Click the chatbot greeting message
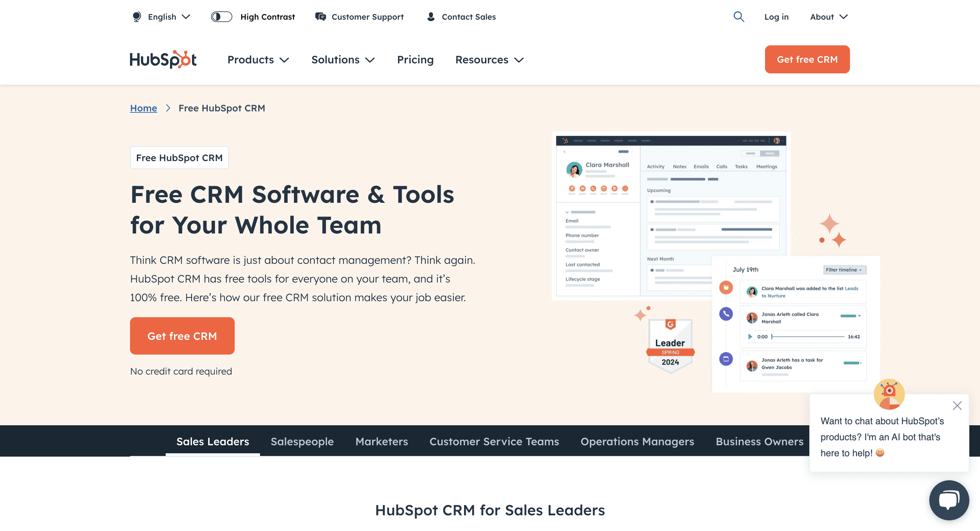 coord(882,437)
